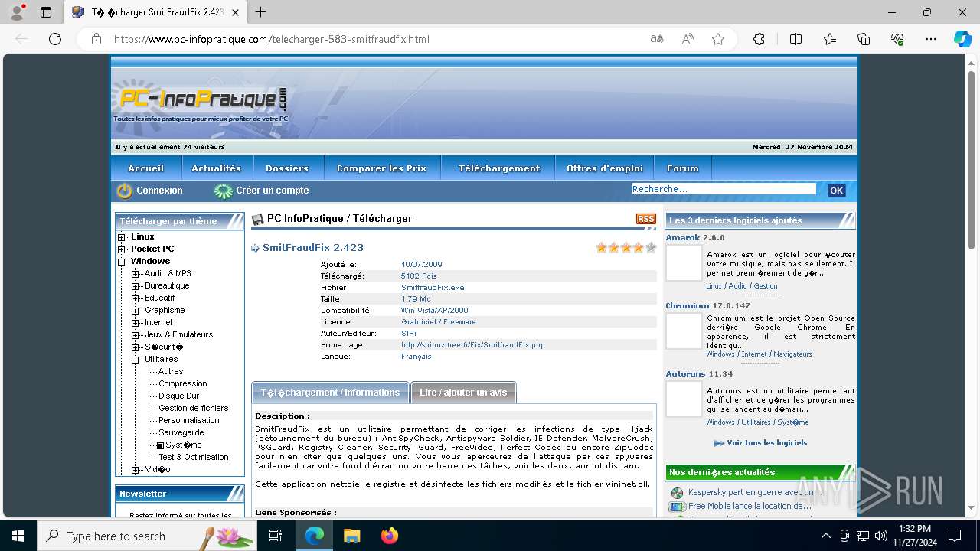Open the translate page icon

click(657, 39)
